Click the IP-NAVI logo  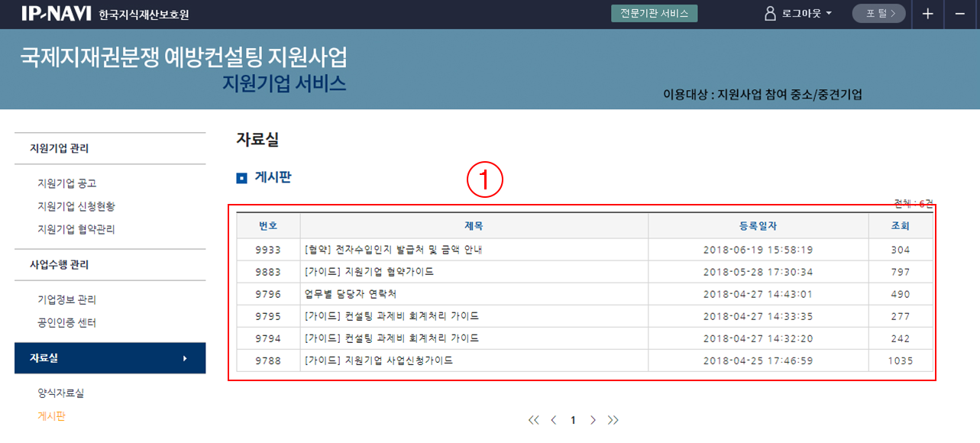(57, 14)
